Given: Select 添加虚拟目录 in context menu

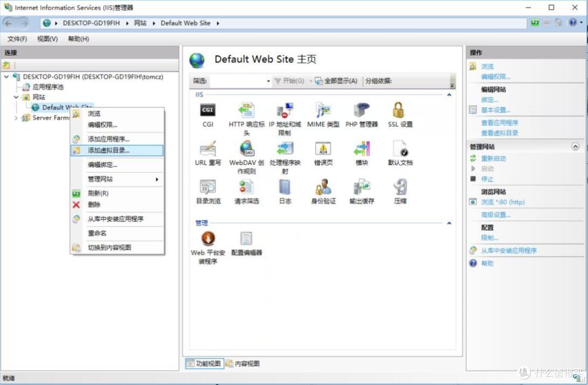Looking at the screenshot, I should point(109,151).
